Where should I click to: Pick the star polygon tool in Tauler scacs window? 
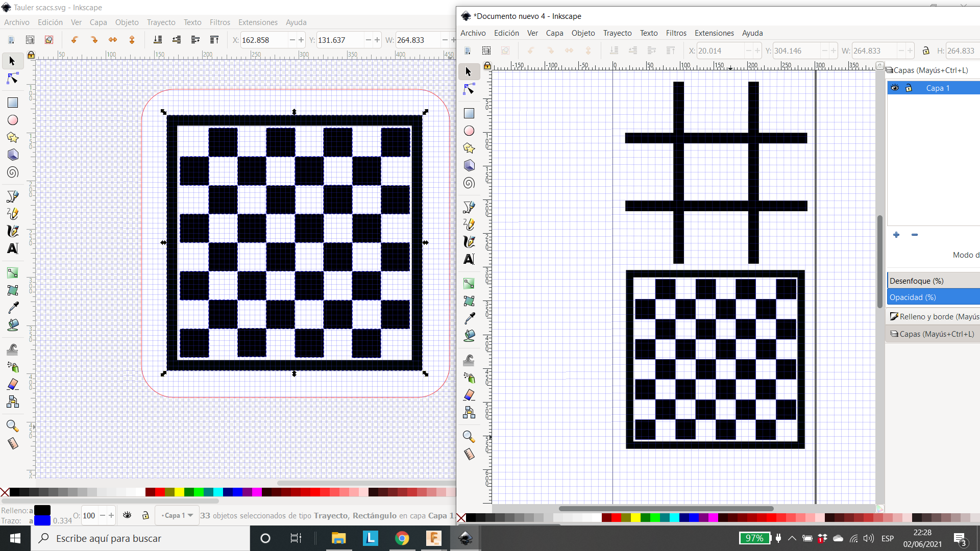(x=12, y=137)
